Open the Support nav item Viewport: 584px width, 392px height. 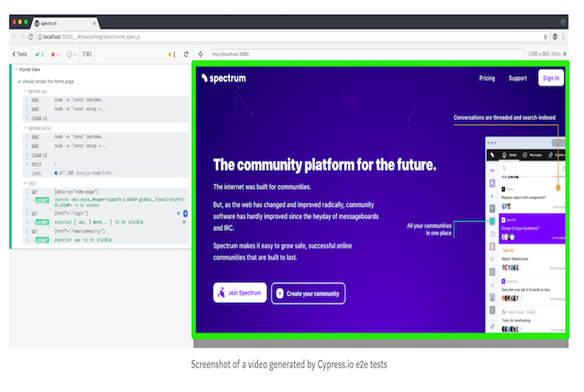(517, 78)
